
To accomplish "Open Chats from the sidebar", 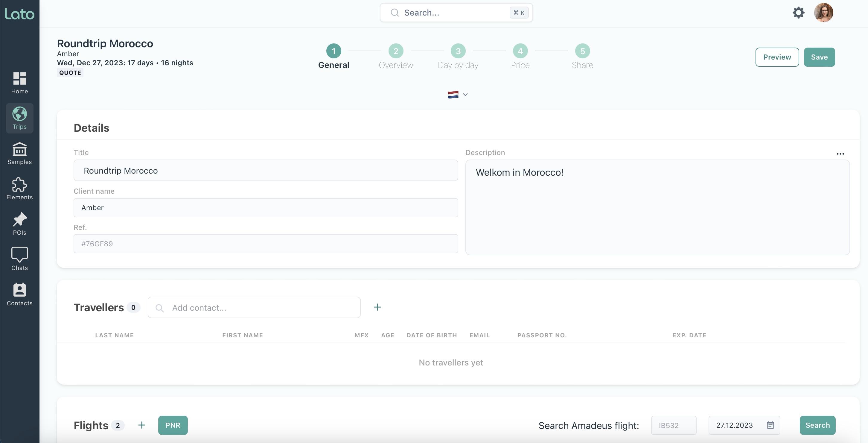I will (19, 259).
